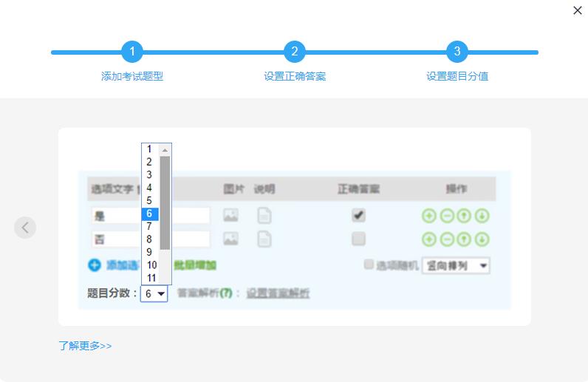588x382 pixels.
Task: Select score 5 in the dropdown list
Action: [150, 201]
